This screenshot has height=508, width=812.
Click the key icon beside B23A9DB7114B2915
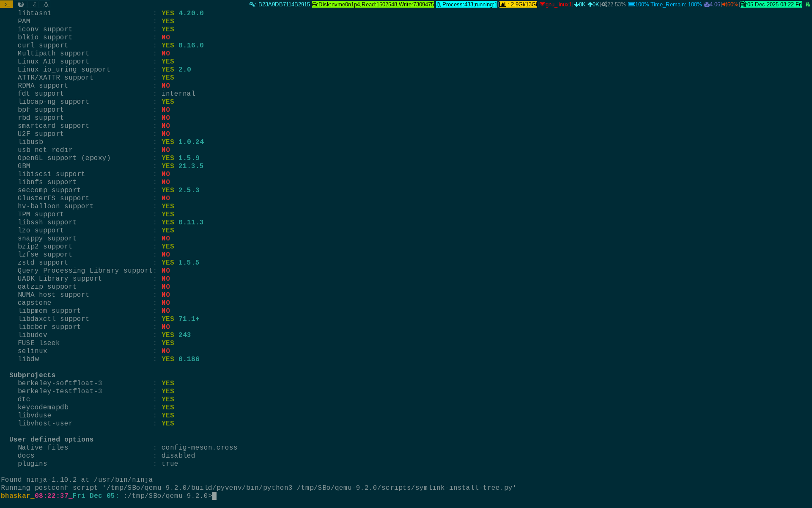[x=252, y=4]
